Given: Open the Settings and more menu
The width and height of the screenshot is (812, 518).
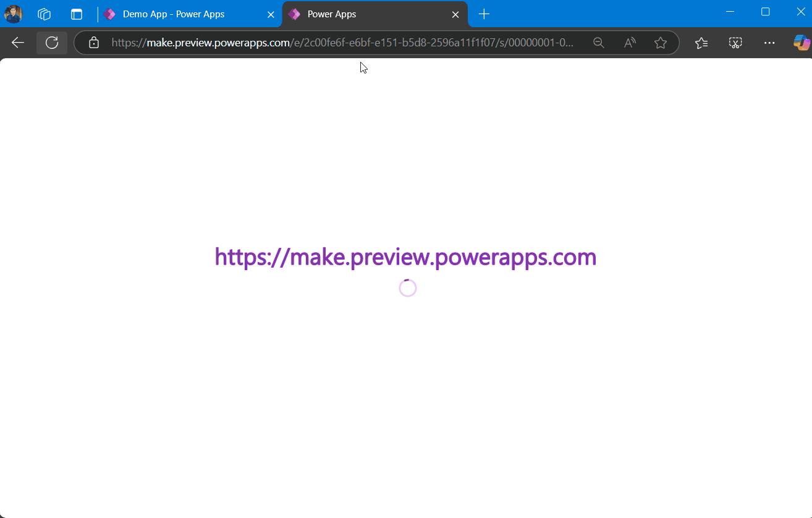Looking at the screenshot, I should 769,43.
